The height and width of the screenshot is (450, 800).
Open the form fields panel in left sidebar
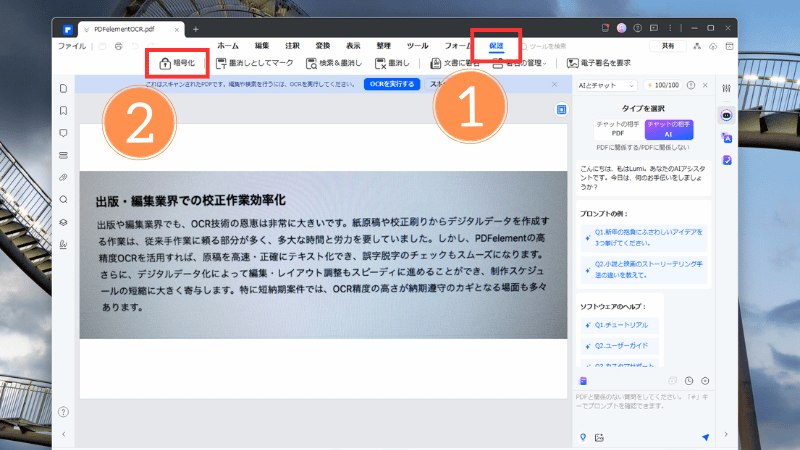pyautogui.click(x=63, y=155)
